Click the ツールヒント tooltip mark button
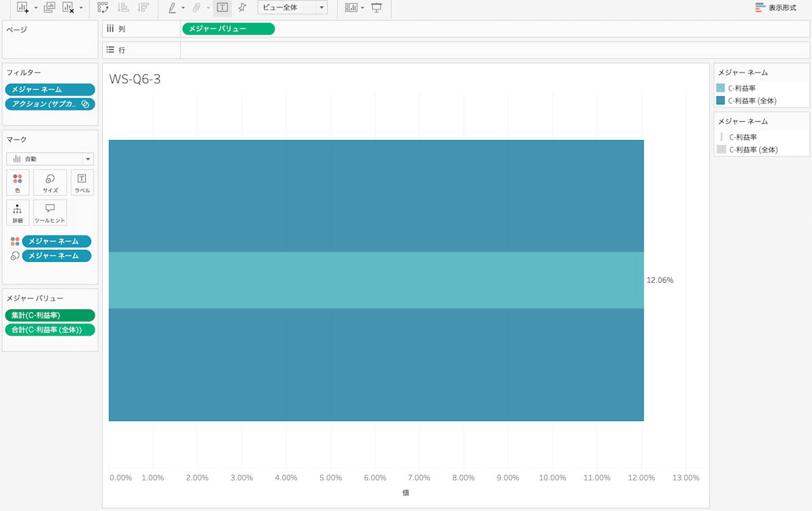 click(x=50, y=213)
